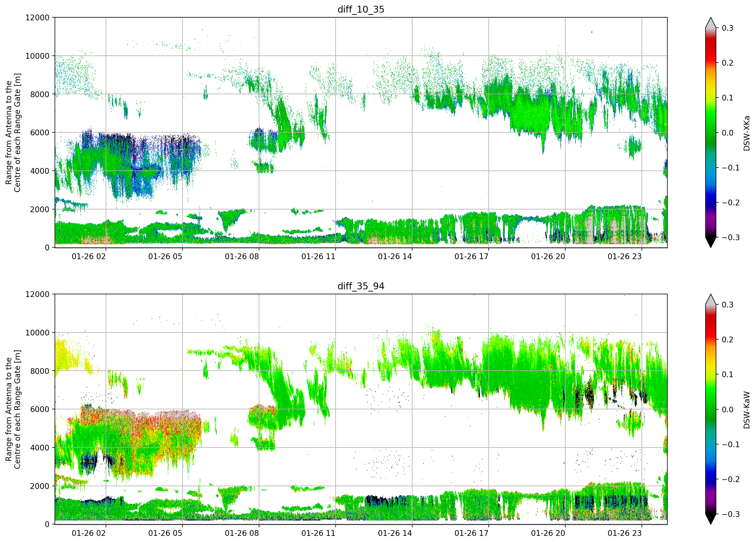Click "01-26 05" time tick under diff_10_35
Viewport: 756px width, 543px height.
pyautogui.click(x=165, y=256)
